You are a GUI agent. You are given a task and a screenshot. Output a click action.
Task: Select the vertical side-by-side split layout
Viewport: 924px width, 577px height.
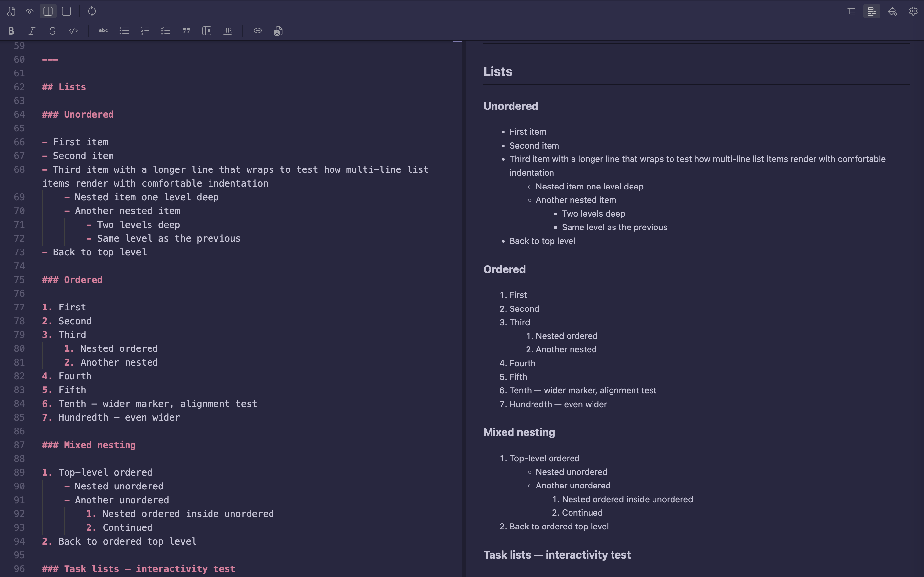pyautogui.click(x=48, y=11)
